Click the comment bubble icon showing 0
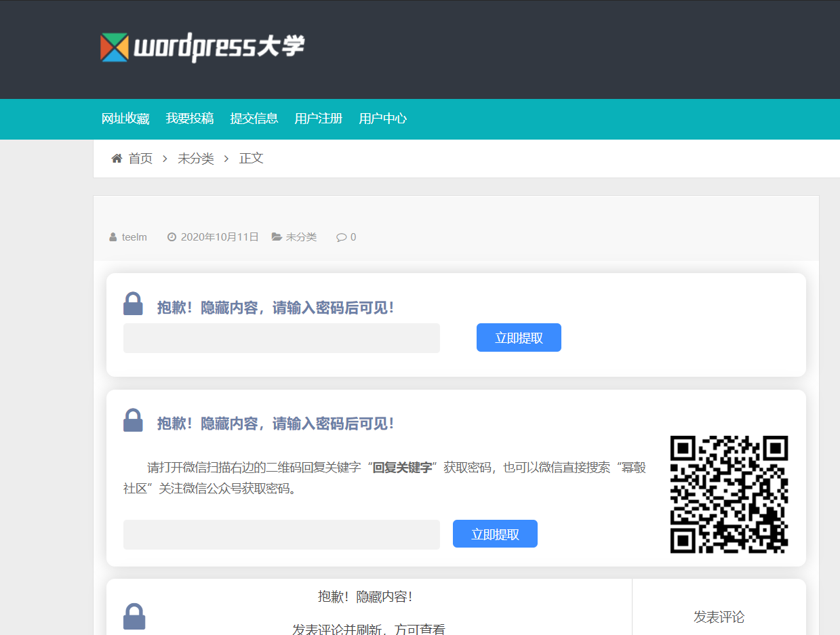Image resolution: width=840 pixels, height=635 pixels. pos(340,237)
